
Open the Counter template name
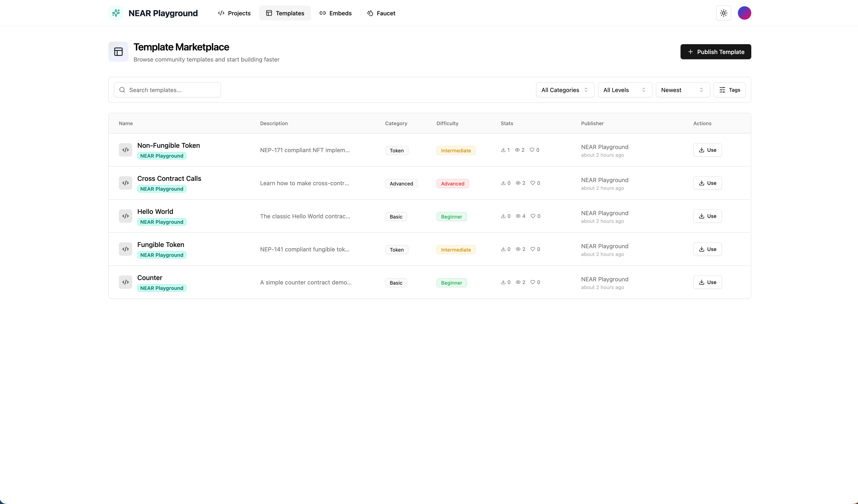pyautogui.click(x=150, y=278)
